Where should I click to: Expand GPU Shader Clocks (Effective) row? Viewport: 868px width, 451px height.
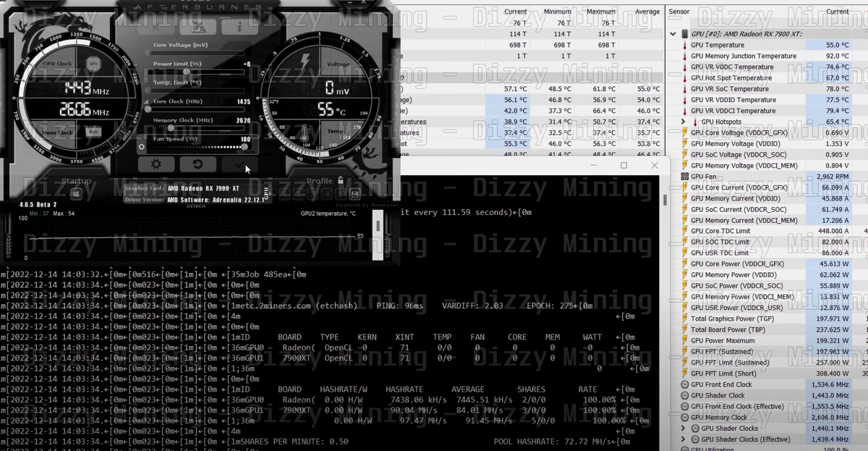[x=684, y=439]
